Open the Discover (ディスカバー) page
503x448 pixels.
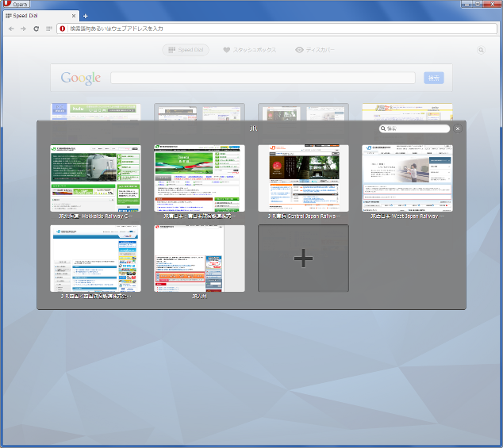pos(315,50)
